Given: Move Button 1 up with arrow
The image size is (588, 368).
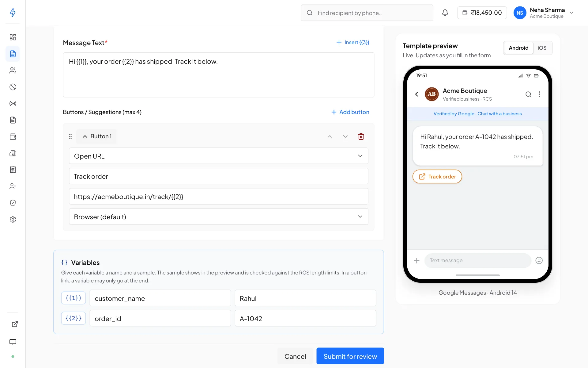Looking at the screenshot, I should coord(330,136).
